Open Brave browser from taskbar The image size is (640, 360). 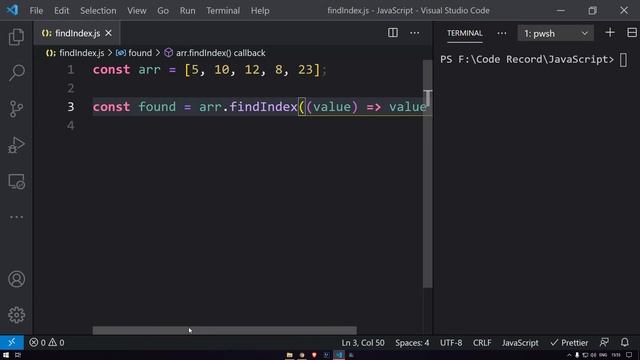coord(314,355)
